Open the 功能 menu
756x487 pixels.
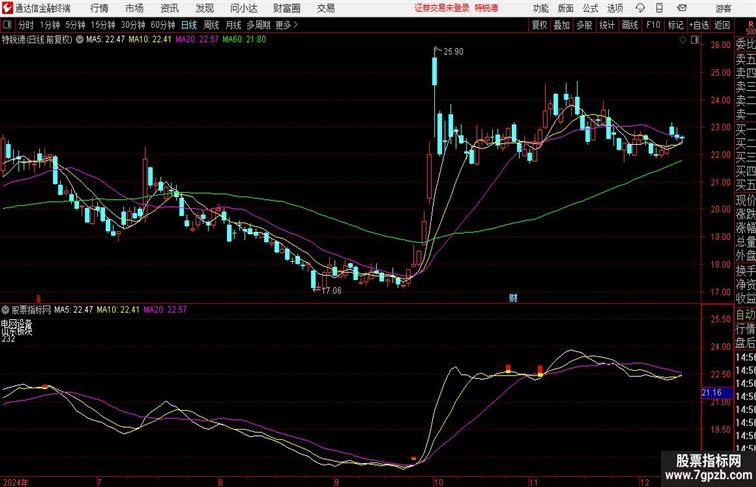point(541,8)
